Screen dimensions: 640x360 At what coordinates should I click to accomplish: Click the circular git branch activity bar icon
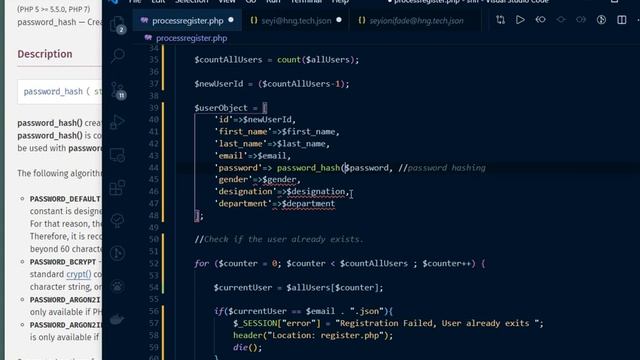pyautogui.click(x=118, y=253)
